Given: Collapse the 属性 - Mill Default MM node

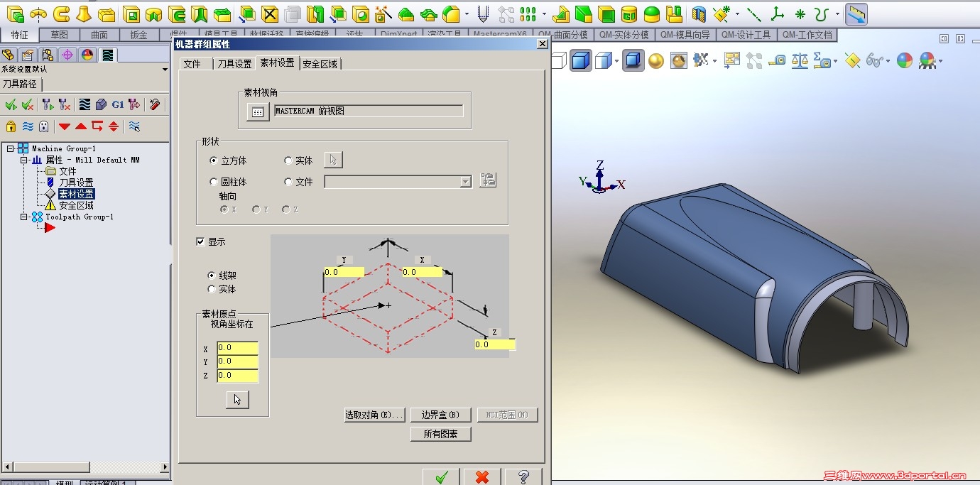Looking at the screenshot, I should point(24,160).
